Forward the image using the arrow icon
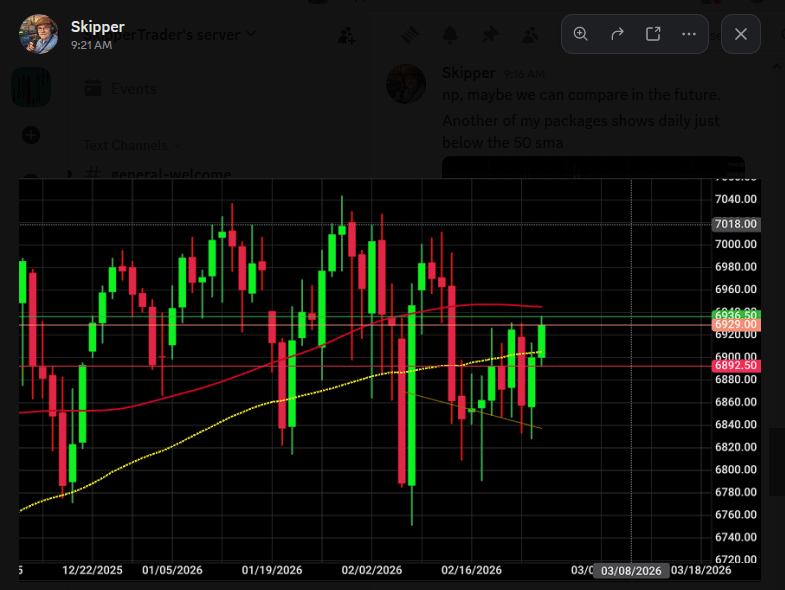Image resolution: width=785 pixels, height=590 pixels. [x=617, y=34]
